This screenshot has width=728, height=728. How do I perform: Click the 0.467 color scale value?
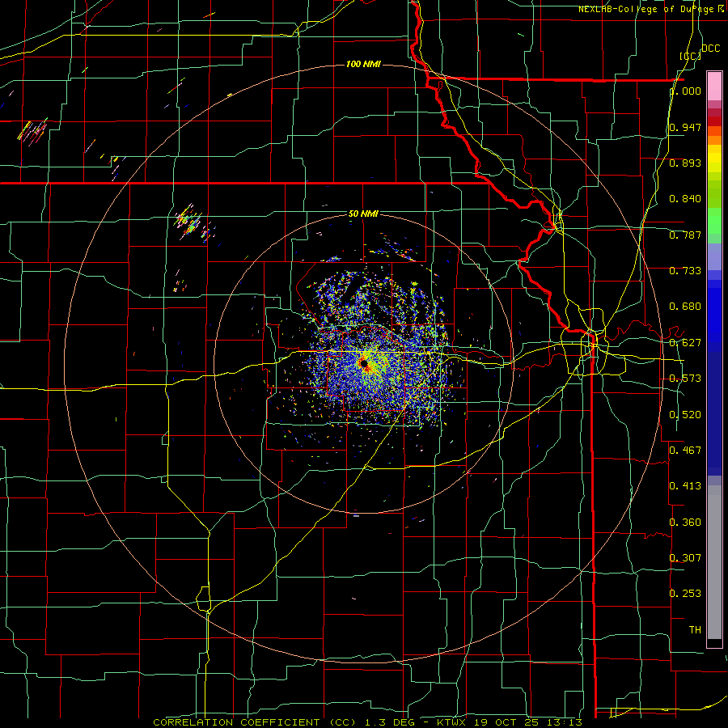pos(685,451)
